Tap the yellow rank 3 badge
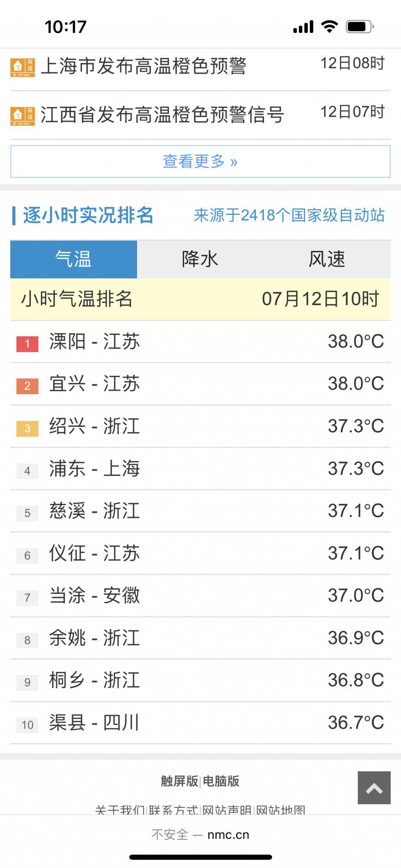 27,428
